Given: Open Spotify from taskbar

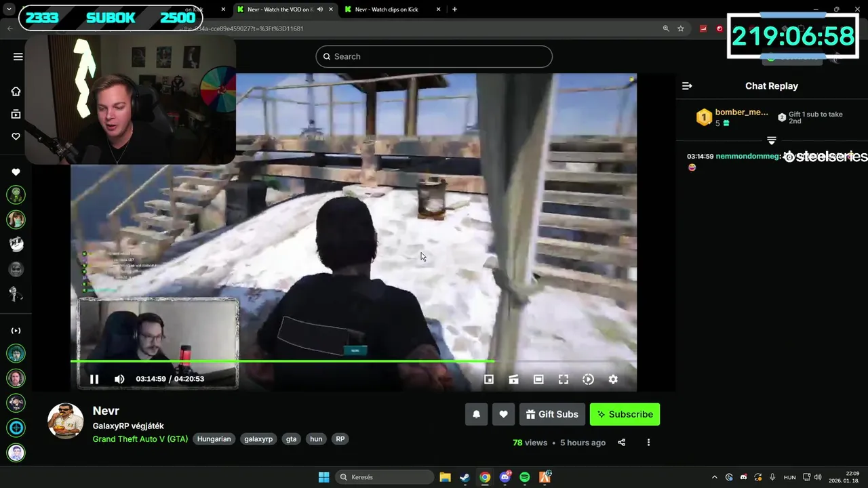Looking at the screenshot, I should click(x=525, y=477).
